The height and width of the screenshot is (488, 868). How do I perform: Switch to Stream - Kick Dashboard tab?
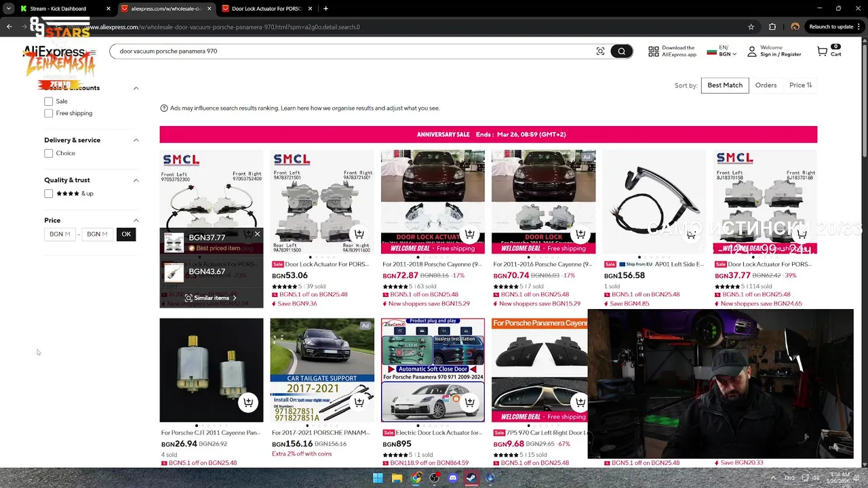(65, 9)
